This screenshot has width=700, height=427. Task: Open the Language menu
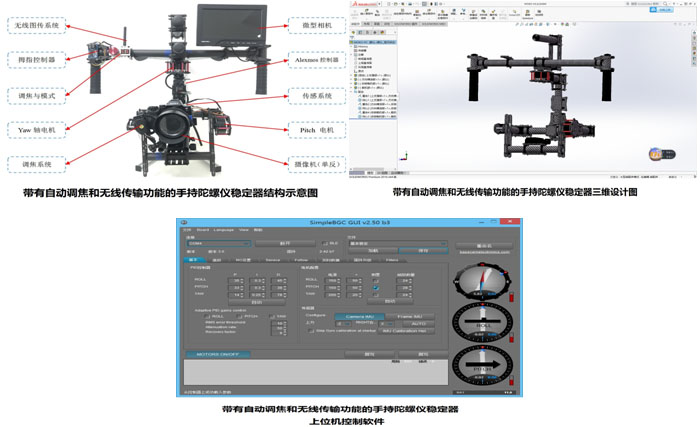tap(222, 230)
